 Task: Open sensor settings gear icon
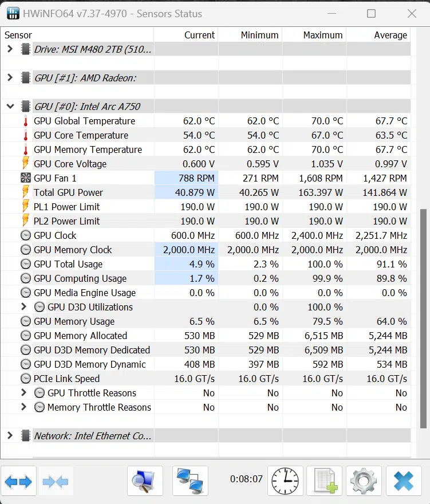(x=364, y=481)
